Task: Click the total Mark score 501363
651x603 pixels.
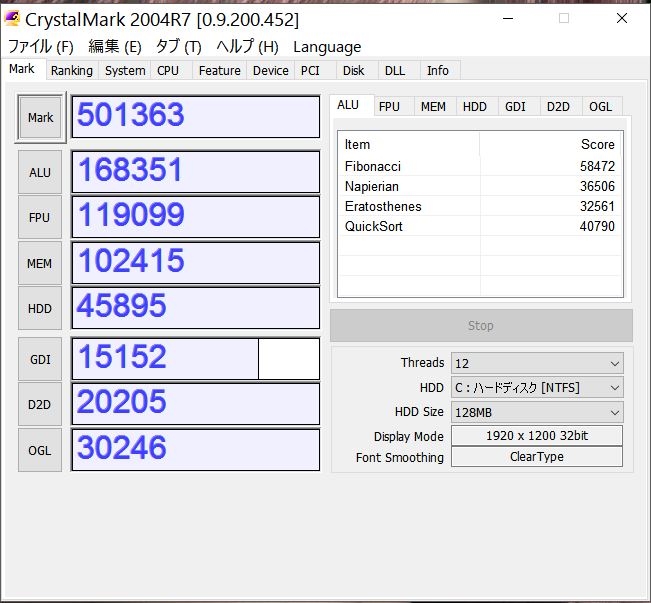Action: pyautogui.click(x=196, y=117)
